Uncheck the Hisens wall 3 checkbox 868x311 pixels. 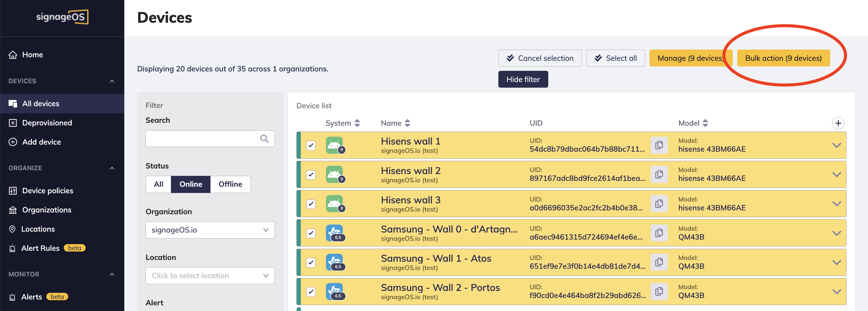(311, 204)
